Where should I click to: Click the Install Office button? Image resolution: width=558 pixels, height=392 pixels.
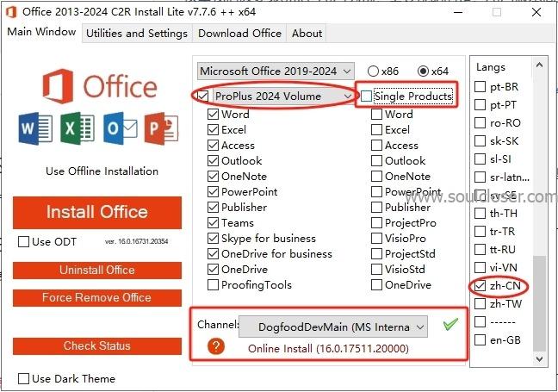point(97,212)
